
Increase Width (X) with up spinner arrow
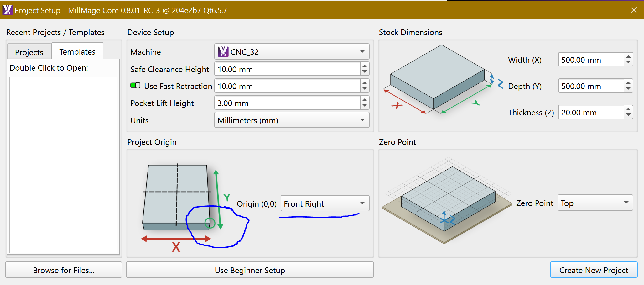pos(628,56)
